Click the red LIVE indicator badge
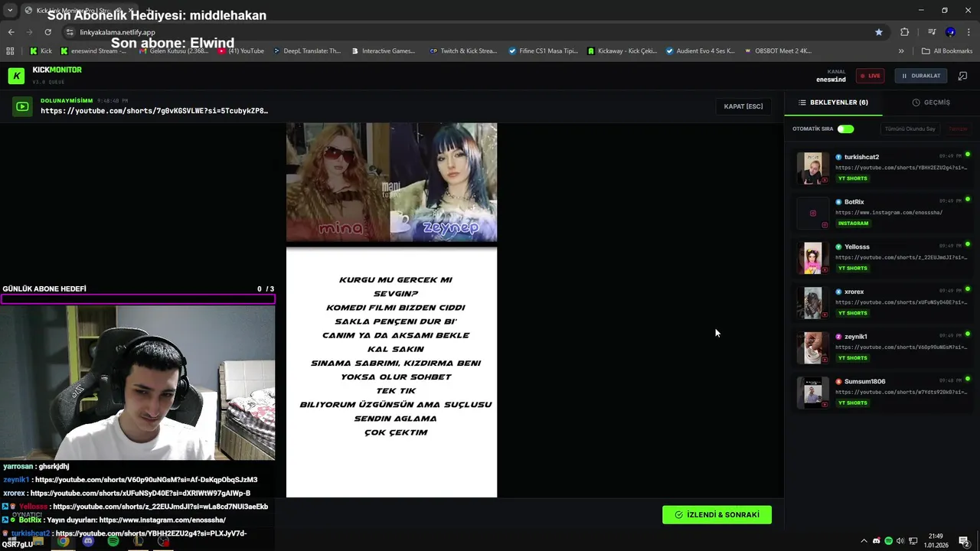Image resolution: width=980 pixels, height=551 pixels. point(871,76)
